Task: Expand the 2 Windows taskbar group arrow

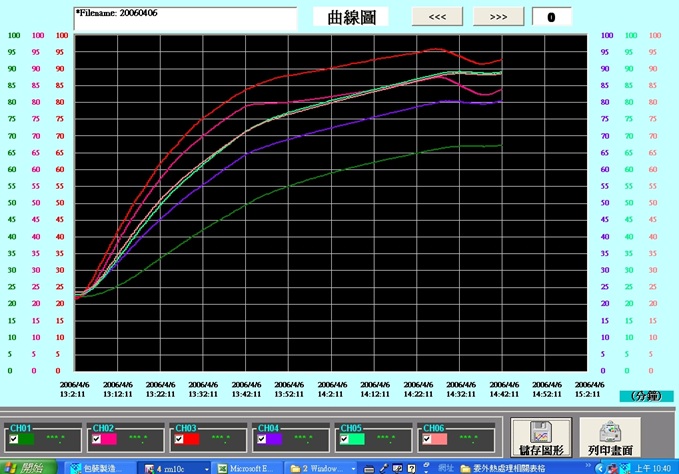Action: point(353,469)
